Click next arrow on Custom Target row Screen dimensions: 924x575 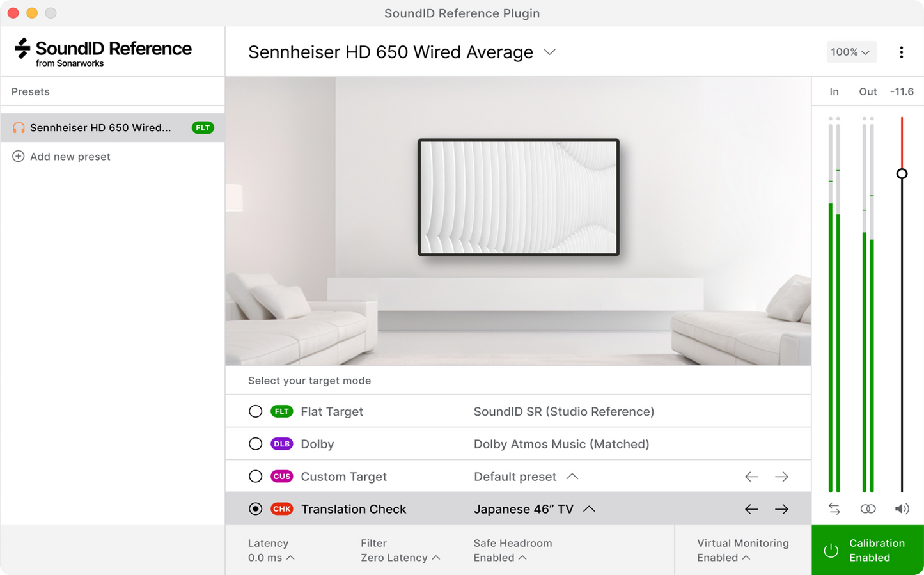click(x=781, y=477)
